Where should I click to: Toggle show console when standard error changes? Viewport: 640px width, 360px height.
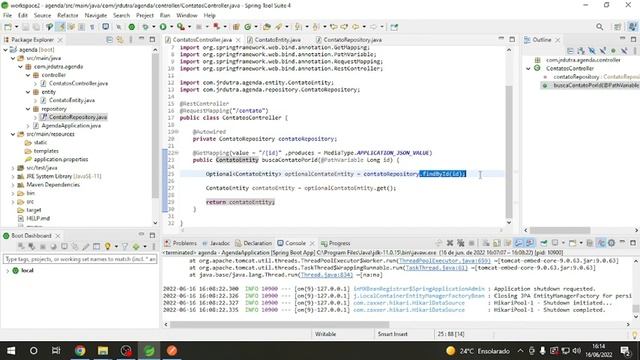tap(529, 243)
